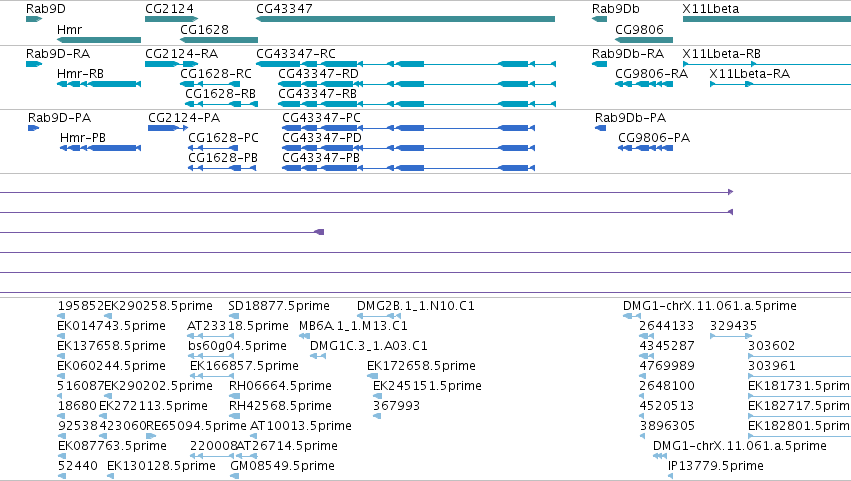Select EST EK272113.5prime

point(153,407)
